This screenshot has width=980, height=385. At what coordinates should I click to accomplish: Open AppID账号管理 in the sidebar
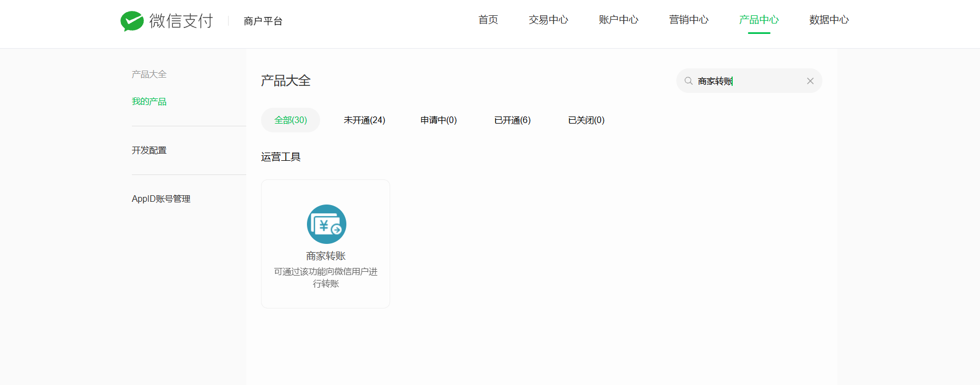(161, 199)
